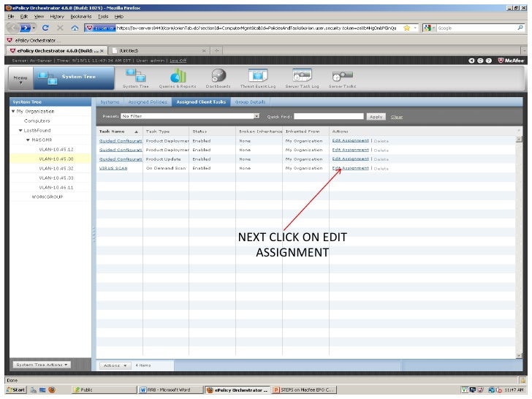Click the McAfee logo in the header

click(511, 61)
